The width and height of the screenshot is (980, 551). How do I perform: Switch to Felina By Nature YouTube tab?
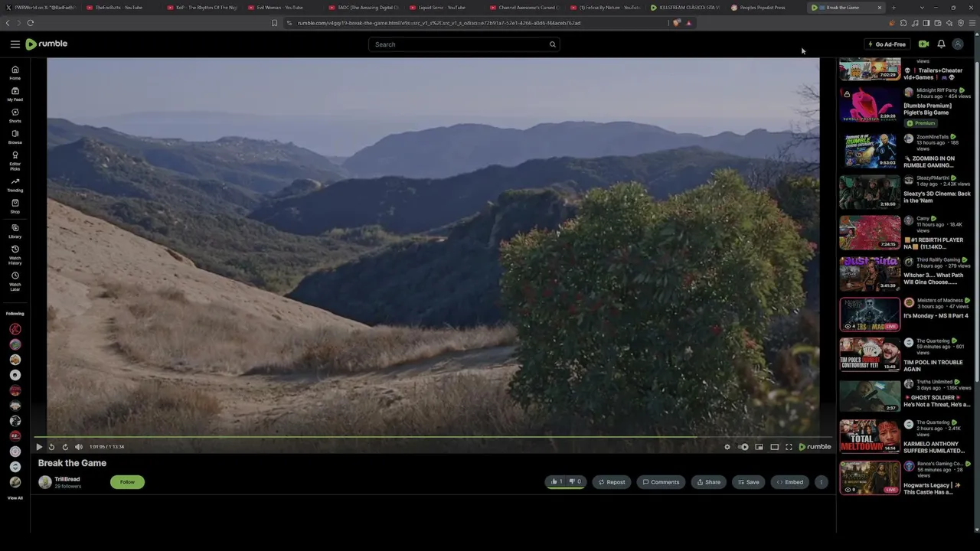[605, 8]
